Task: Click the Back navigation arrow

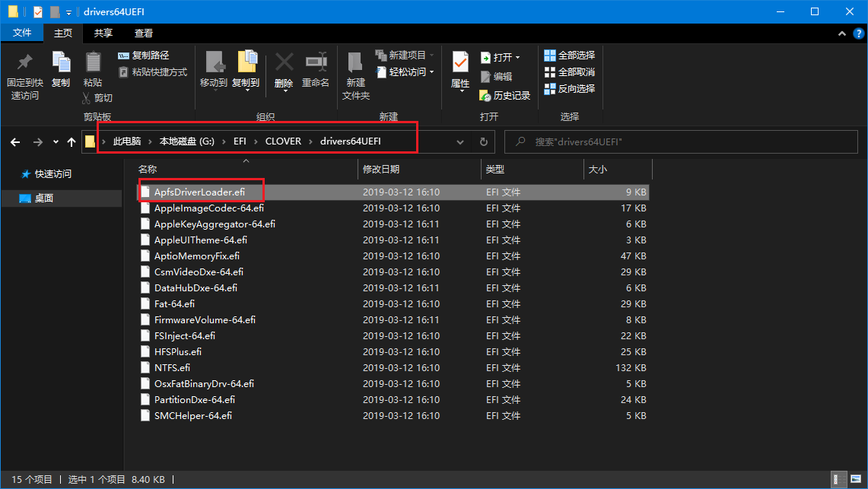Action: pos(15,142)
